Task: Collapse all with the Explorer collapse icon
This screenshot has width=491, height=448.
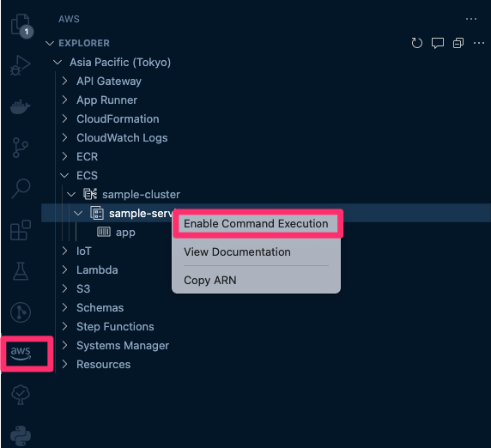Action: click(458, 43)
